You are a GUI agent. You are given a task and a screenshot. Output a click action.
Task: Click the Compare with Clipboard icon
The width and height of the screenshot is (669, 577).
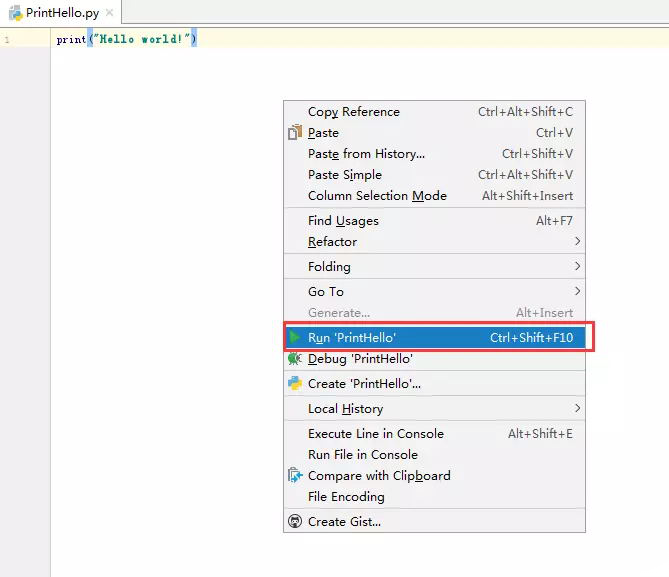(x=294, y=475)
